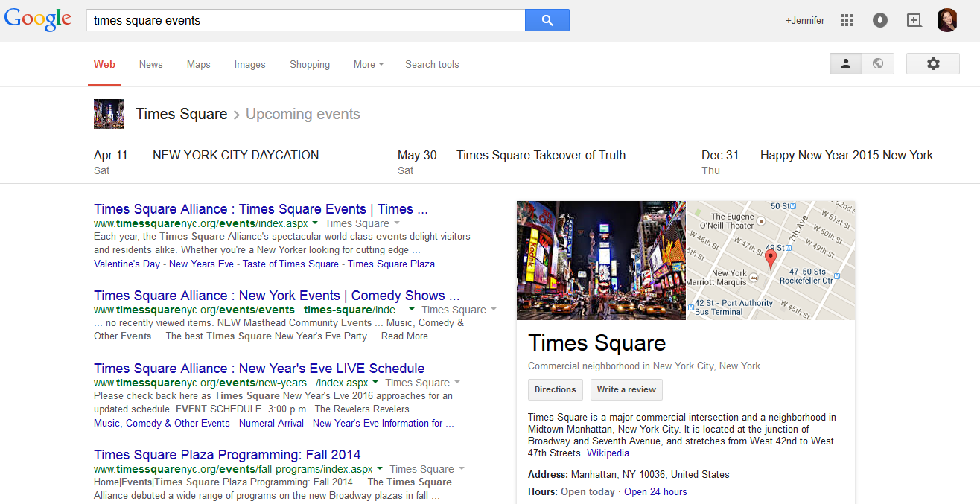
Task: Open the Wikipedia link in description
Action: [608, 453]
